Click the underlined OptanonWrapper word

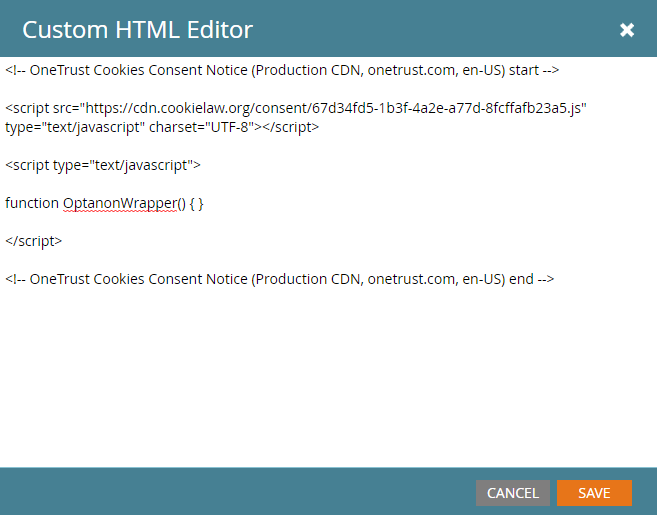pyautogui.click(x=119, y=203)
